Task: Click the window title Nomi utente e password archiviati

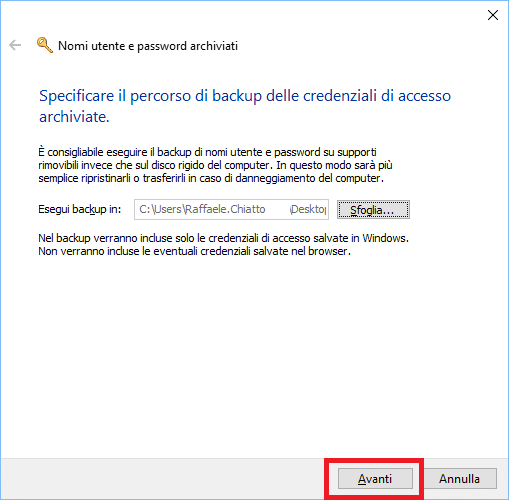Action: click(x=148, y=46)
